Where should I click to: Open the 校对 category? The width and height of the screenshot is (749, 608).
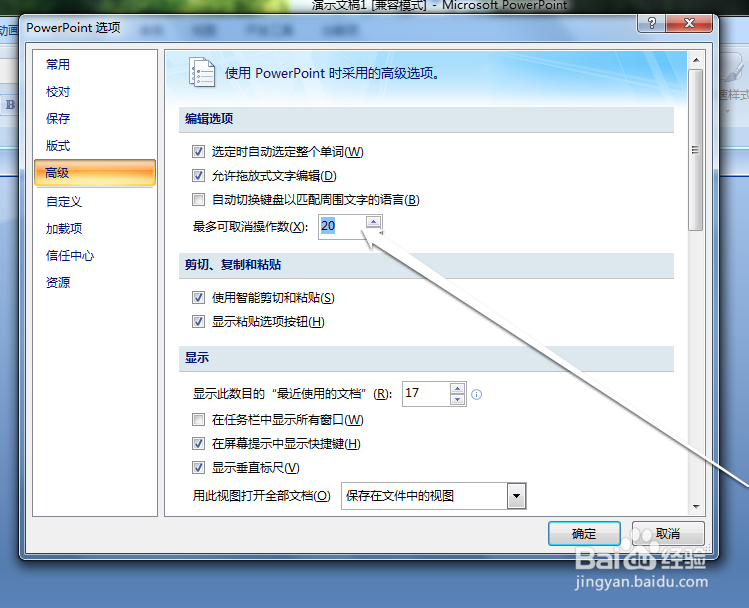(x=58, y=92)
